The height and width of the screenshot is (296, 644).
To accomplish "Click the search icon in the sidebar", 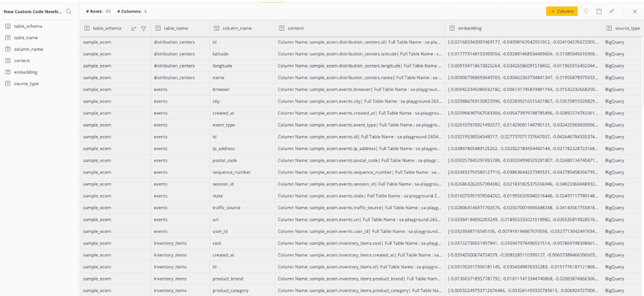I will point(69,12).
